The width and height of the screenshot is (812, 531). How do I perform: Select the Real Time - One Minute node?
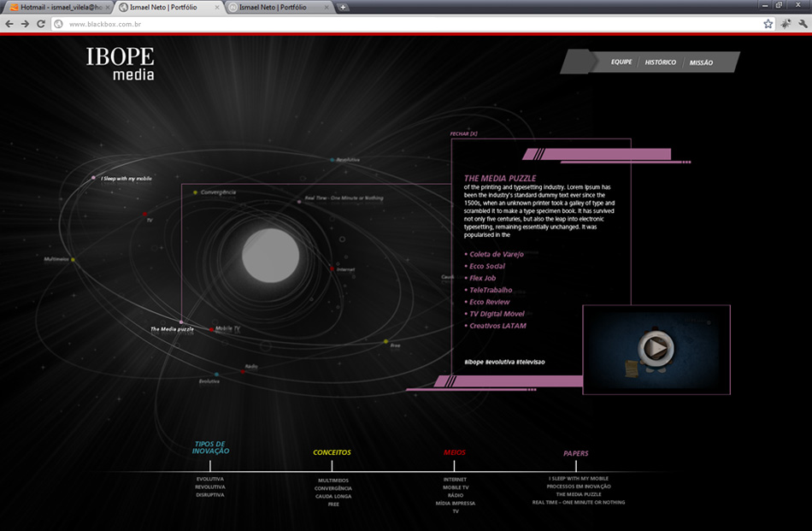coord(341,198)
